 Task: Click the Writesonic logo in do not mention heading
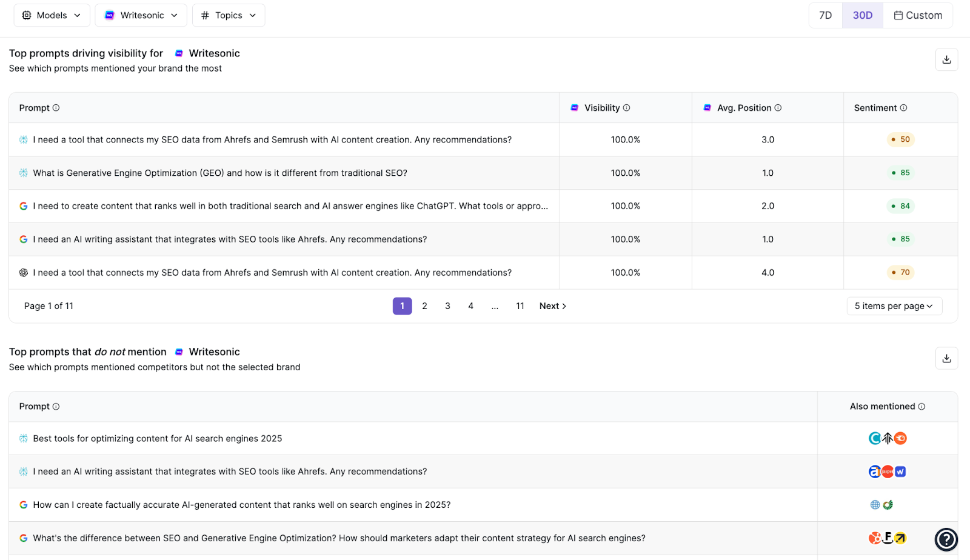179,352
